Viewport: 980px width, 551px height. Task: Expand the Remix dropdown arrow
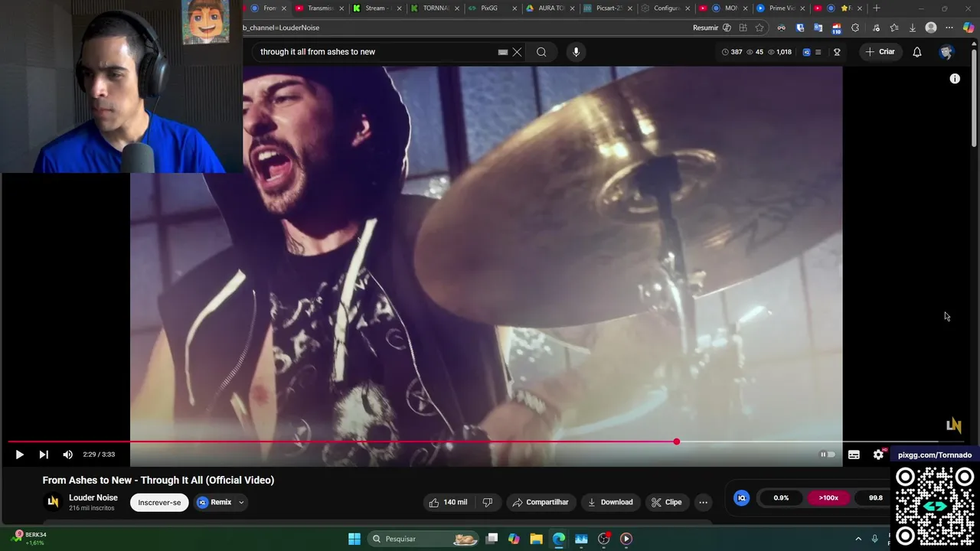coord(241,502)
